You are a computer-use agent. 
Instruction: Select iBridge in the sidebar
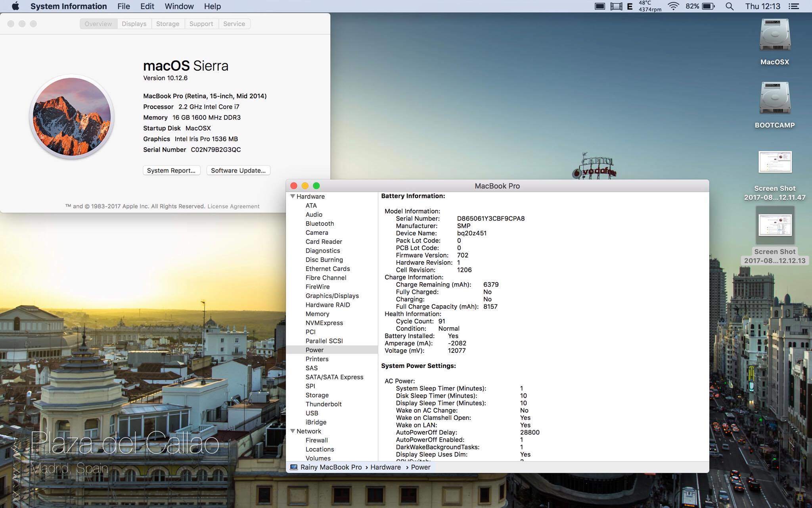click(316, 422)
